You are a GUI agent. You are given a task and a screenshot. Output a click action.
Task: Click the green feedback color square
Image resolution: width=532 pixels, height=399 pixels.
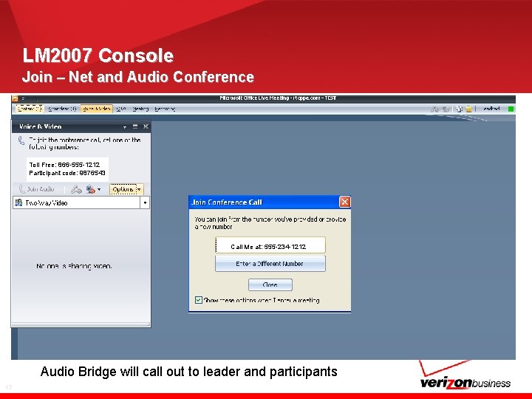pyautogui.click(x=511, y=109)
